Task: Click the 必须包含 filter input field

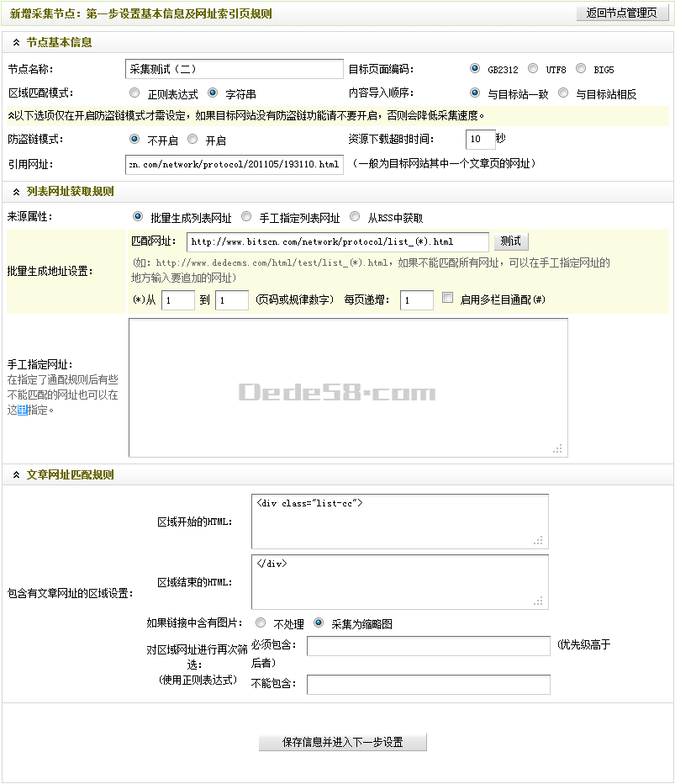Action: pos(428,646)
